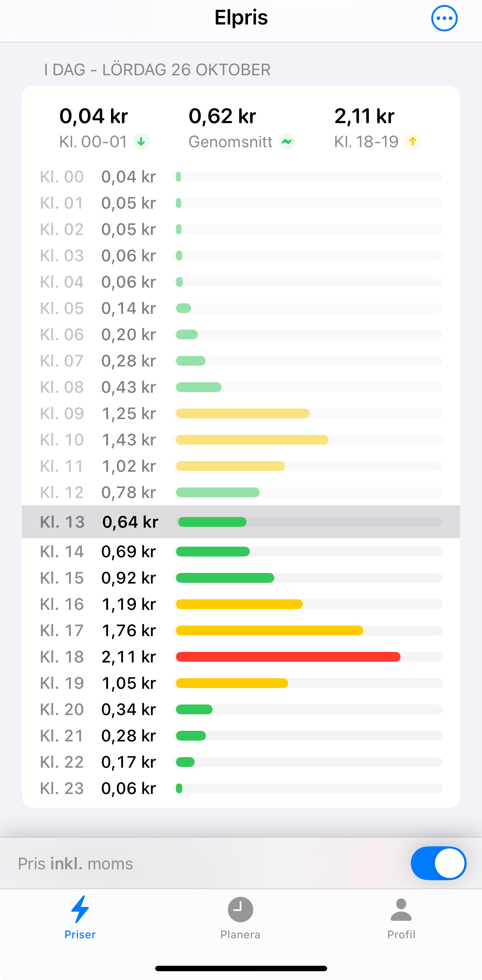Screen dimensions: 482x980
Task: Select the Kl. 00 0,04 kr row
Action: click(x=241, y=176)
